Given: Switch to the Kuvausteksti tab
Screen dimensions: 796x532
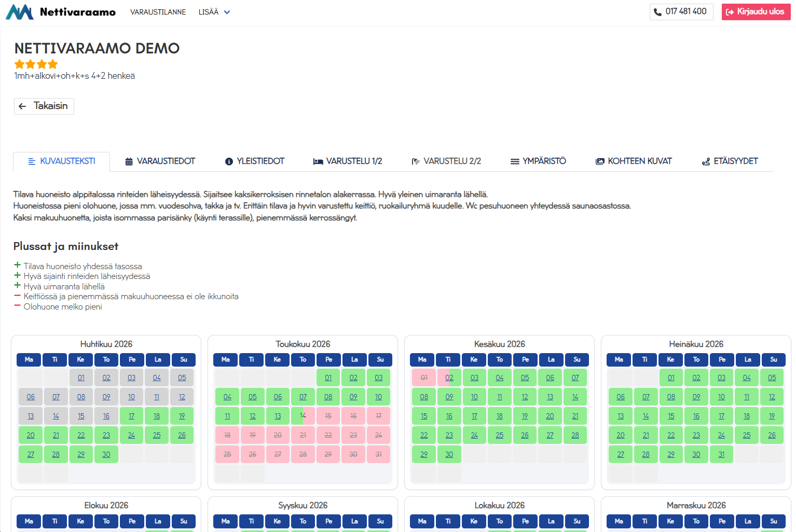Looking at the screenshot, I should point(62,161).
